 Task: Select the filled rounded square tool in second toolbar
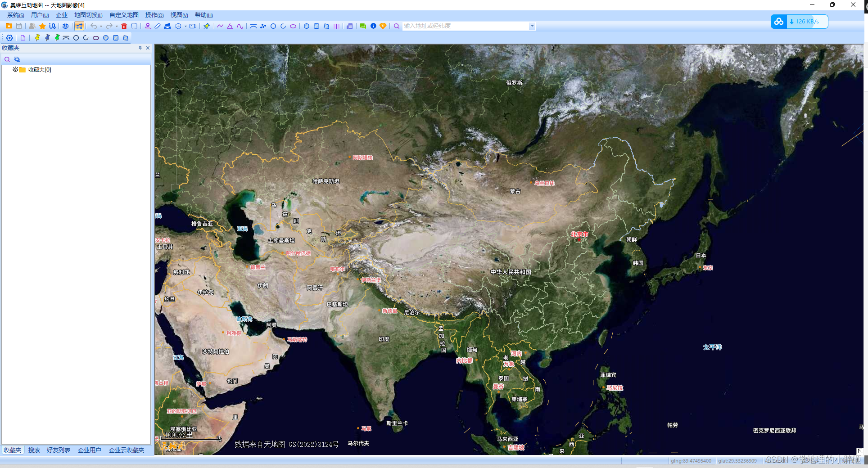click(116, 38)
